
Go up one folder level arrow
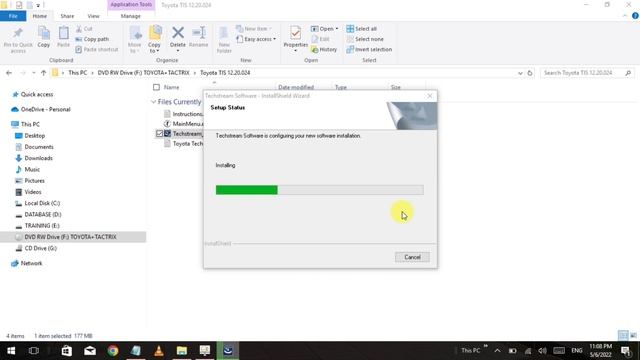click(43, 73)
